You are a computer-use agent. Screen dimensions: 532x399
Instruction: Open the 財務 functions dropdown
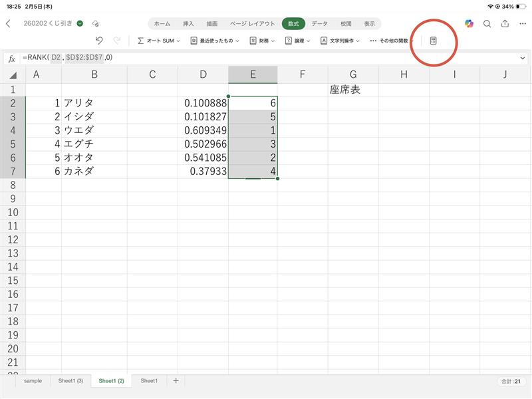click(x=262, y=41)
